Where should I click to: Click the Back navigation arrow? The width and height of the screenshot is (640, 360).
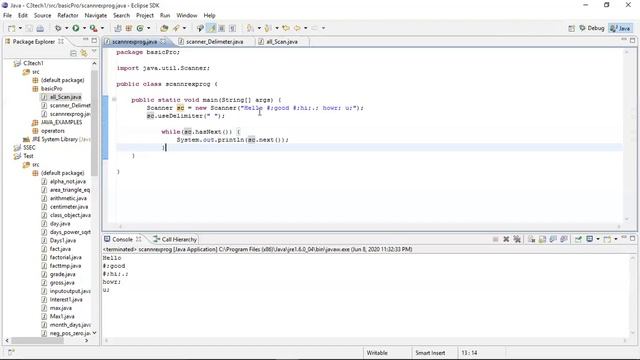297,28
